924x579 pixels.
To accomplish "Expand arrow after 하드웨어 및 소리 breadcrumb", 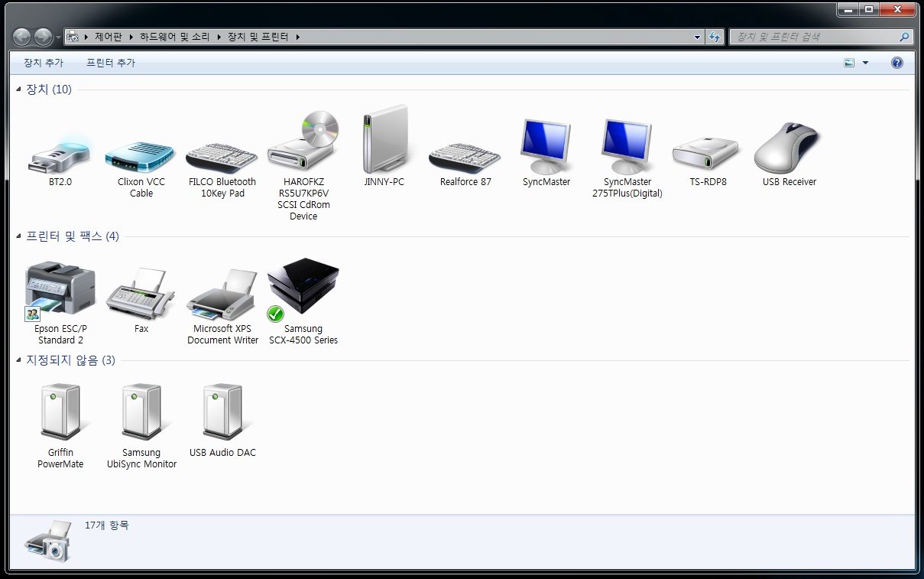I will point(219,37).
